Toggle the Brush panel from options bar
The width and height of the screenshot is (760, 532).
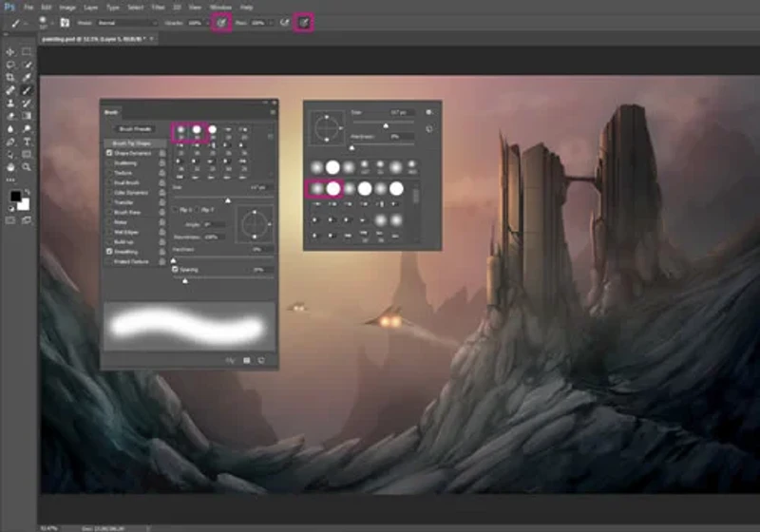pyautogui.click(x=65, y=23)
